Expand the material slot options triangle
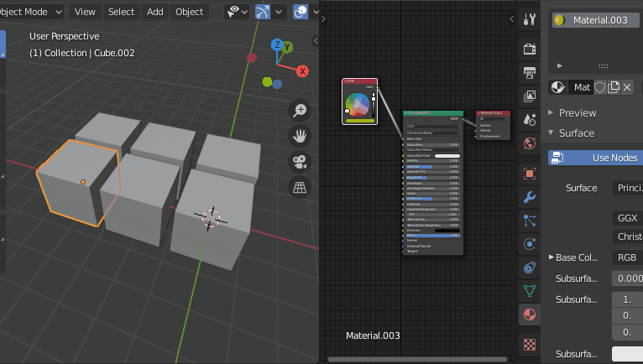643x364 pixels. pyautogui.click(x=560, y=65)
